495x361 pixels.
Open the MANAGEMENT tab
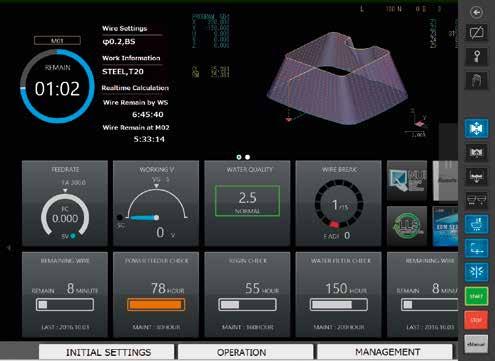(387, 352)
